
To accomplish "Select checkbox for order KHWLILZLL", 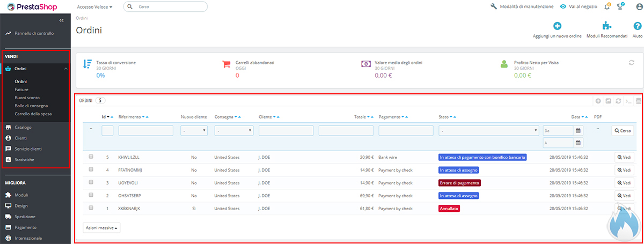I will pyautogui.click(x=91, y=157).
